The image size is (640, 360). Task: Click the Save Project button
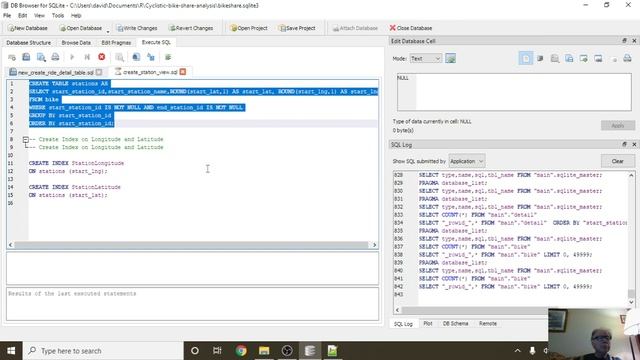coord(297,28)
